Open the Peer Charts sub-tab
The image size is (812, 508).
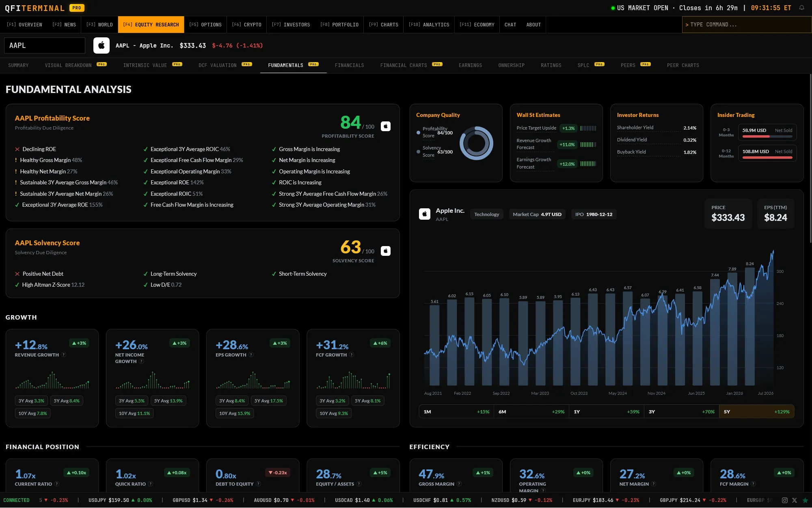point(683,65)
